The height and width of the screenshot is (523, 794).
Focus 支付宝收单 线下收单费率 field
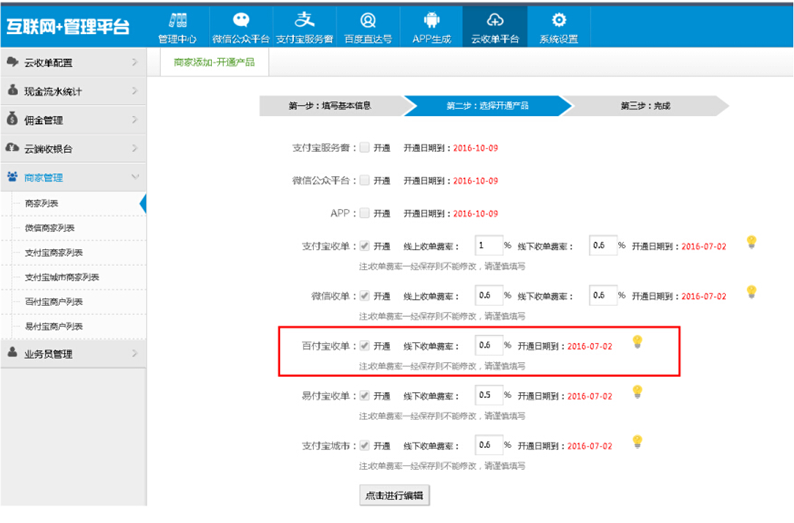click(603, 246)
